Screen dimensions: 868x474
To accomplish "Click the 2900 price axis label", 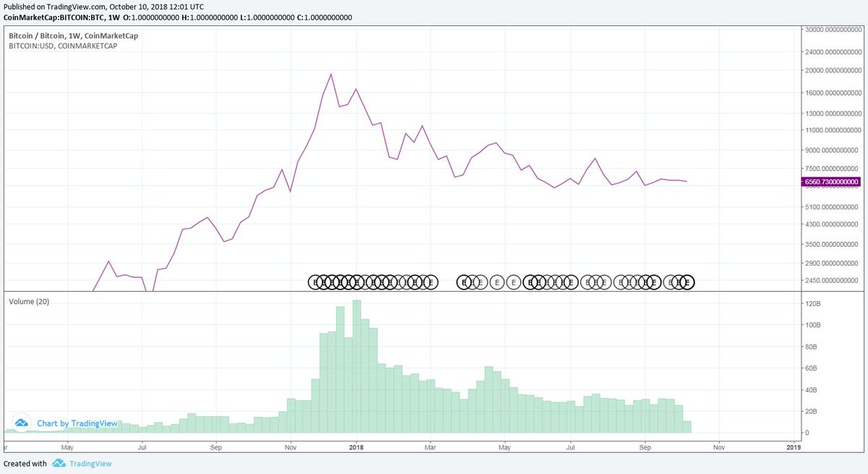I will point(830,264).
